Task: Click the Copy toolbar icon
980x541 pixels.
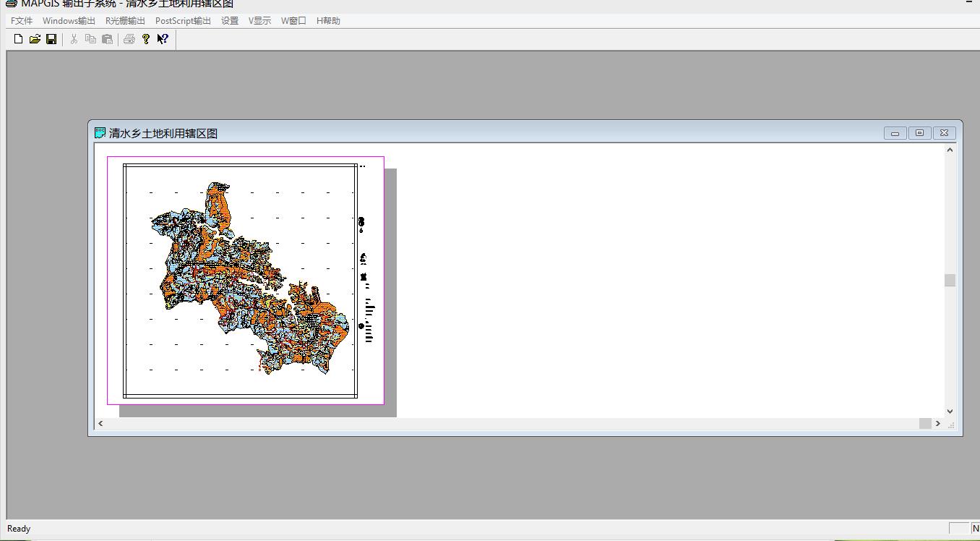Action: pyautogui.click(x=90, y=39)
